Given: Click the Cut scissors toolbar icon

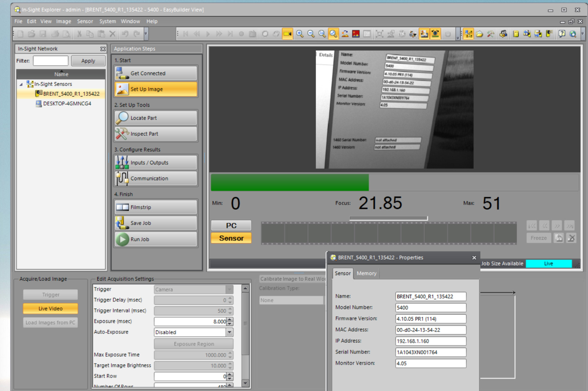Looking at the screenshot, I should (x=79, y=34).
